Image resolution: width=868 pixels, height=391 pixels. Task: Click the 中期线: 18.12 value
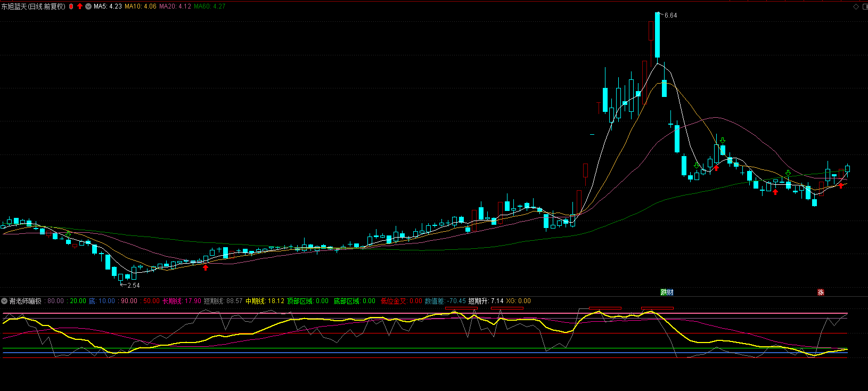click(x=265, y=301)
